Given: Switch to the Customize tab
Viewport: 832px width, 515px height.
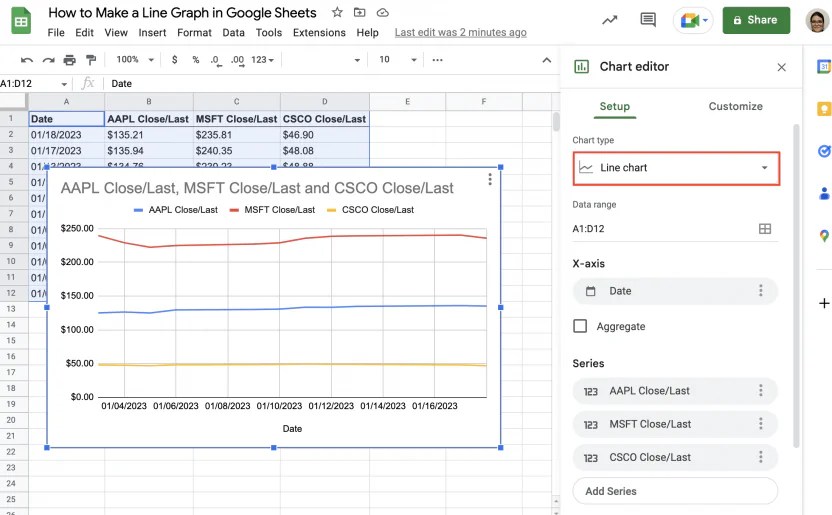Looking at the screenshot, I should pos(735,107).
